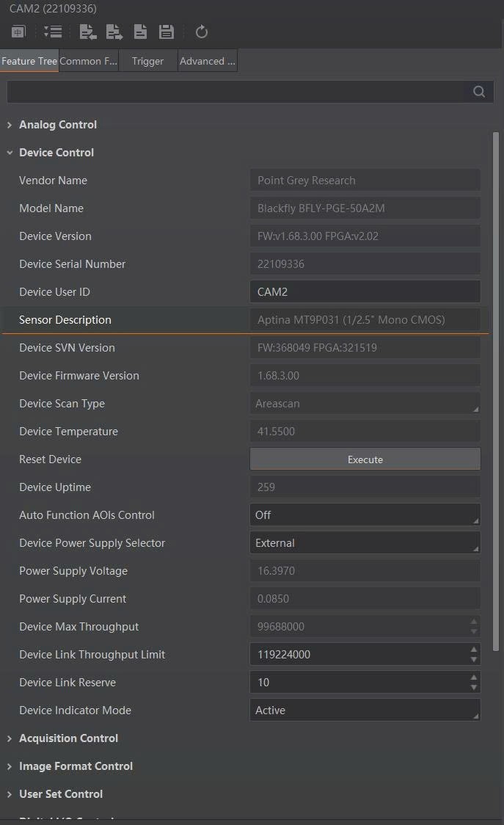Select the Vendor Name row label
This screenshot has height=825, width=504.
[53, 181]
